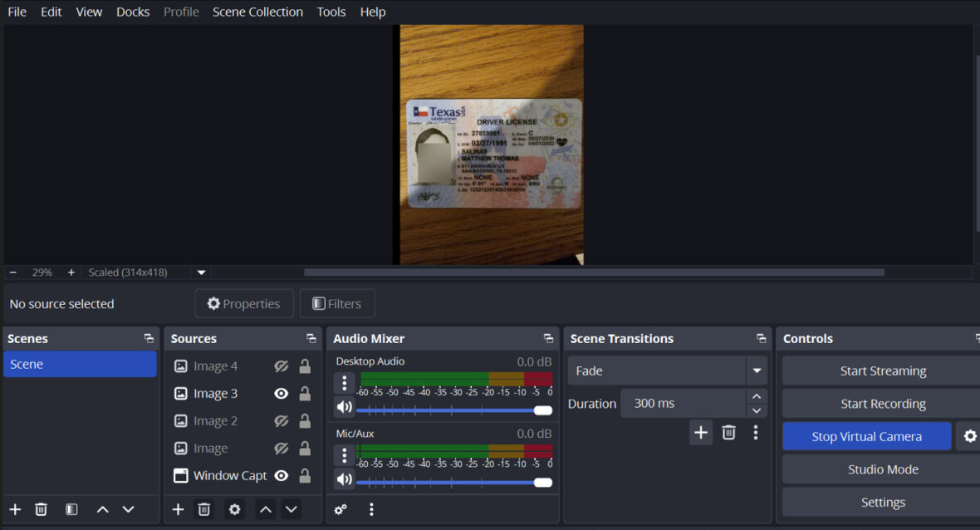Open Settings from the Controls panel
This screenshot has width=980, height=530.
tap(883, 502)
